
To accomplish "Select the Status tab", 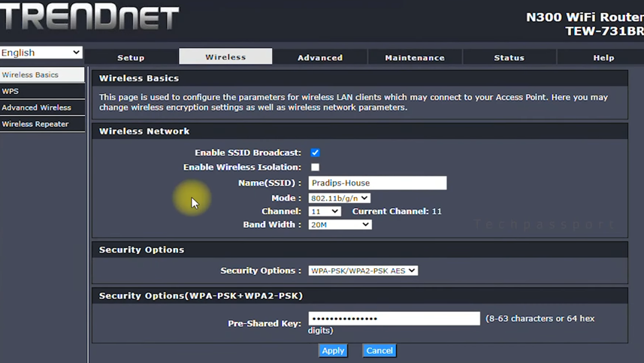I will tap(509, 57).
